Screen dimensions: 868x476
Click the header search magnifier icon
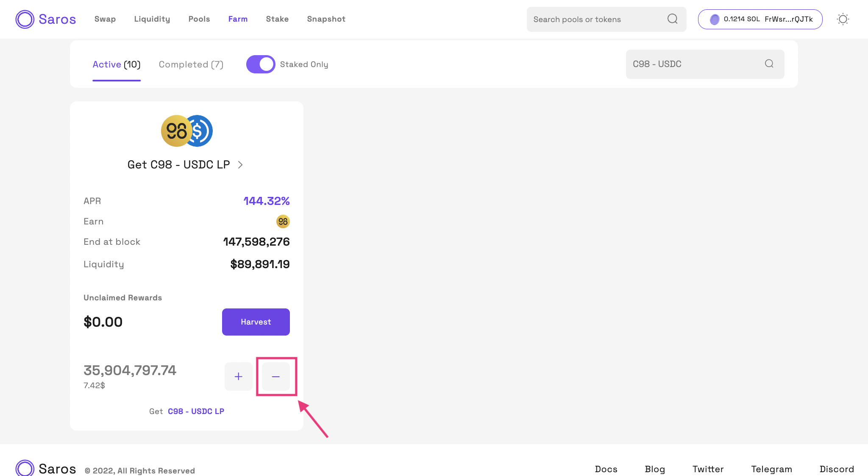pos(672,19)
